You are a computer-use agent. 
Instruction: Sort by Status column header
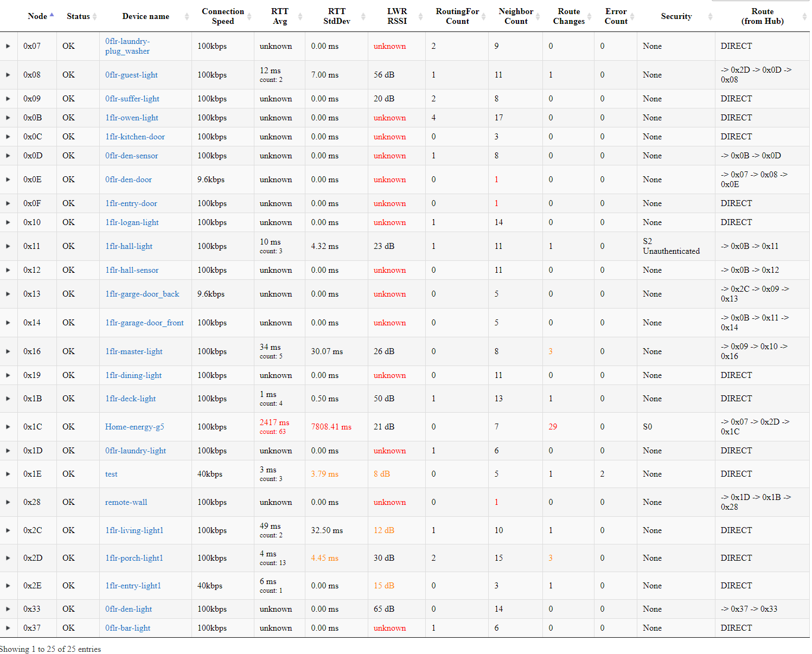pos(78,16)
